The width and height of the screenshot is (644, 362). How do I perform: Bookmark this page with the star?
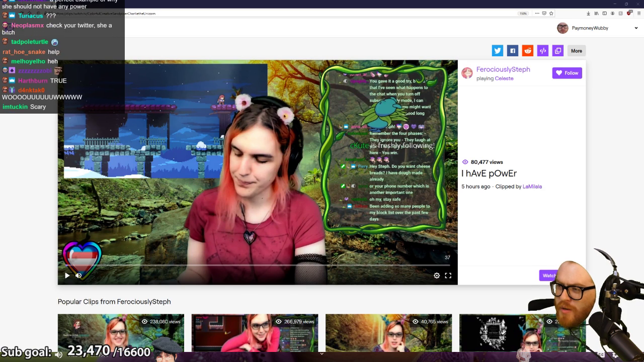(x=551, y=14)
